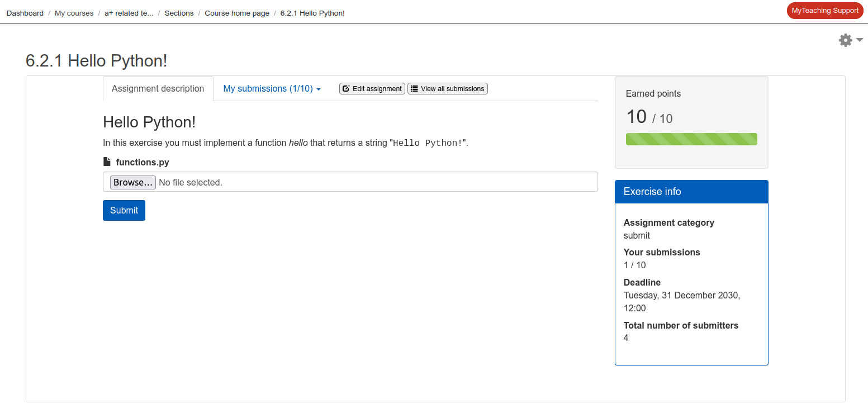
Task: Open the 'a+ related te...' breadcrumb
Action: pyautogui.click(x=129, y=13)
